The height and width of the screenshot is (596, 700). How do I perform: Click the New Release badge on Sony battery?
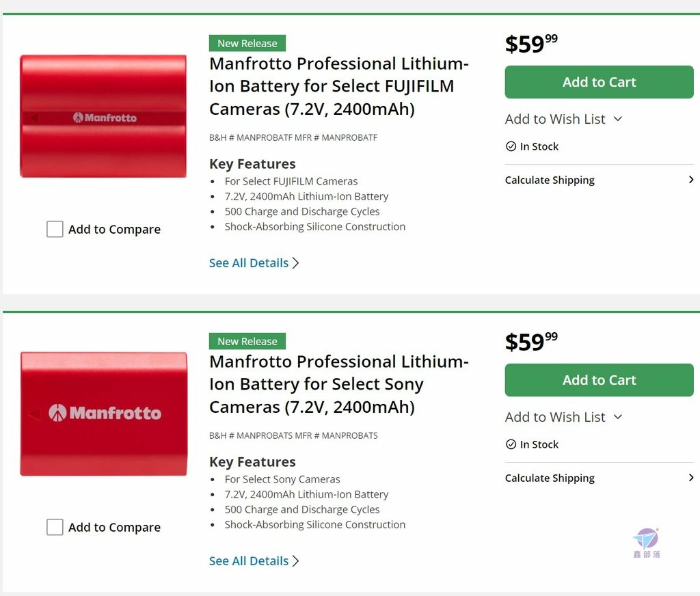click(247, 341)
